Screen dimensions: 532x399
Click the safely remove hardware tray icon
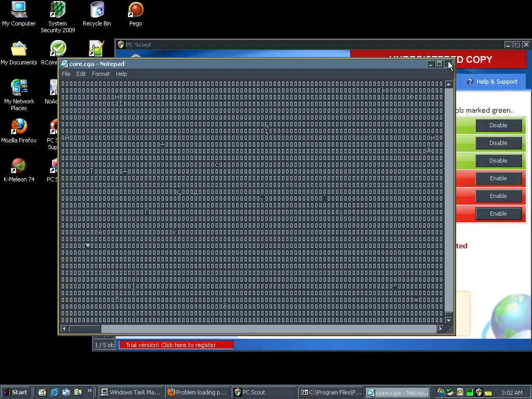[450, 392]
